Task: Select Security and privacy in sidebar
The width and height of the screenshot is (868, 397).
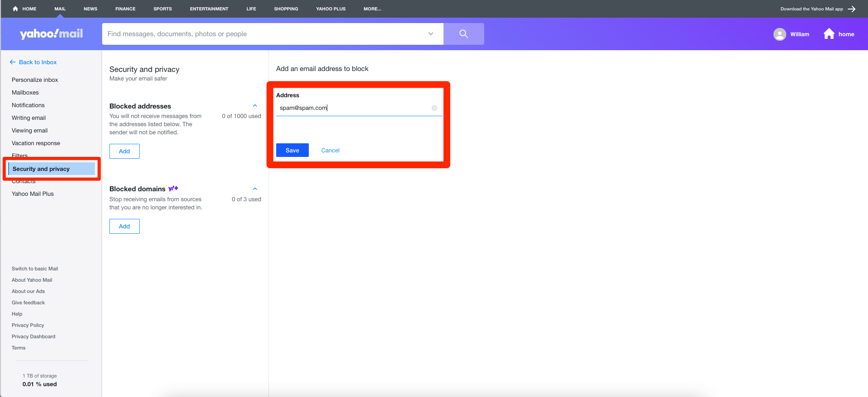Action: (x=52, y=169)
